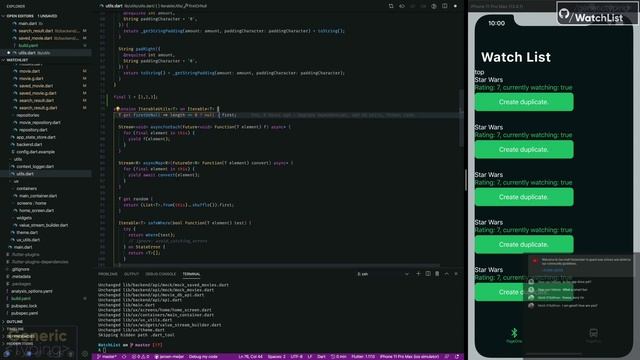Viewport: 640px width, 360px height.
Task: Click the unsaved dot on utils.dart tab
Action: (455, 6)
